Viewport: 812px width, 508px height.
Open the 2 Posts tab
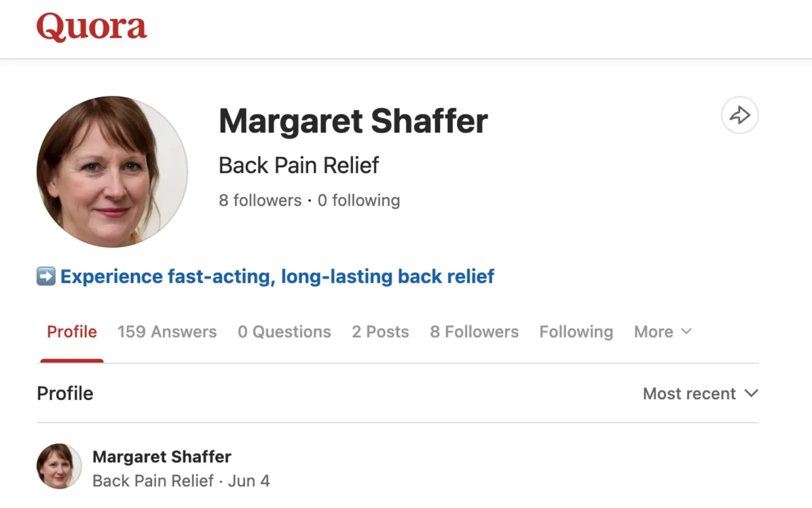pos(381,332)
